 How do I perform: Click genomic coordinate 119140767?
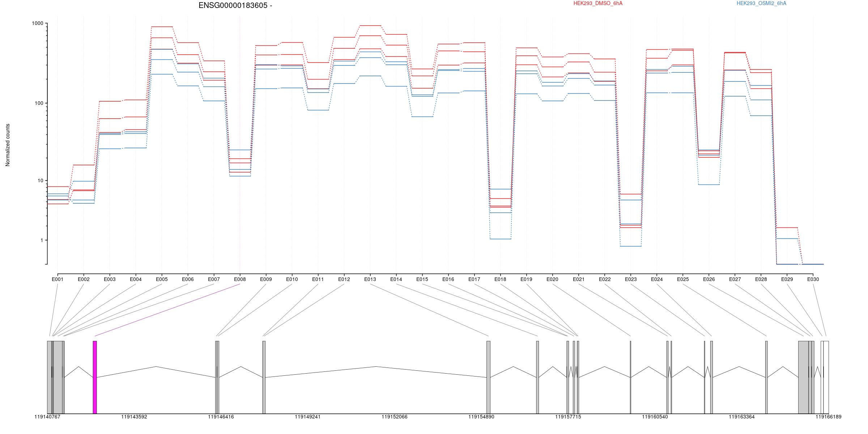[47, 417]
